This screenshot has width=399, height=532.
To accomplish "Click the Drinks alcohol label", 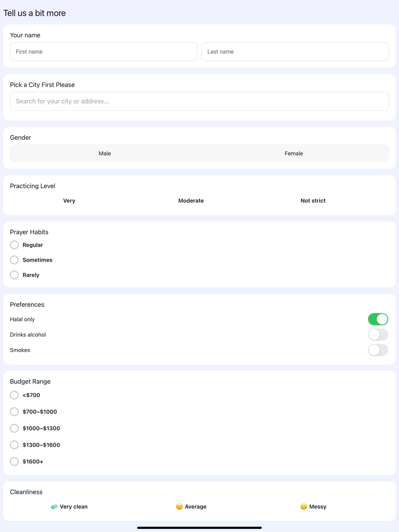I will (28, 335).
